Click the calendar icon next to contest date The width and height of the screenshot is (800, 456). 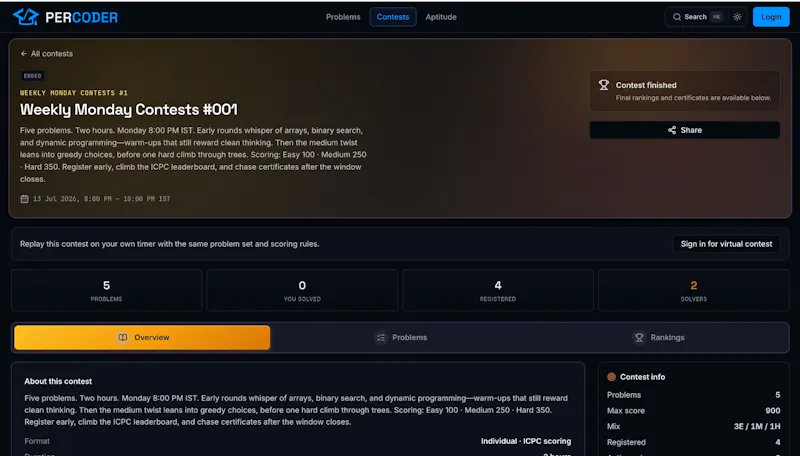pyautogui.click(x=24, y=199)
